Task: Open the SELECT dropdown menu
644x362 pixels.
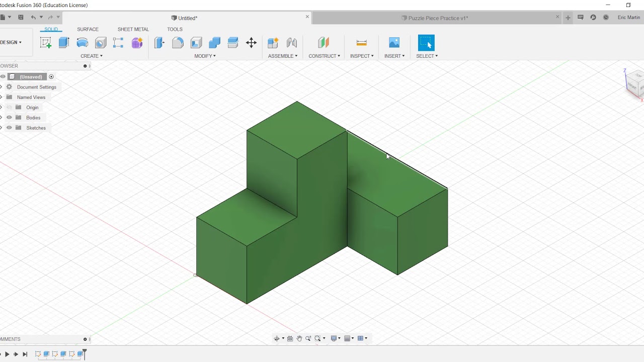Action: tap(427, 56)
